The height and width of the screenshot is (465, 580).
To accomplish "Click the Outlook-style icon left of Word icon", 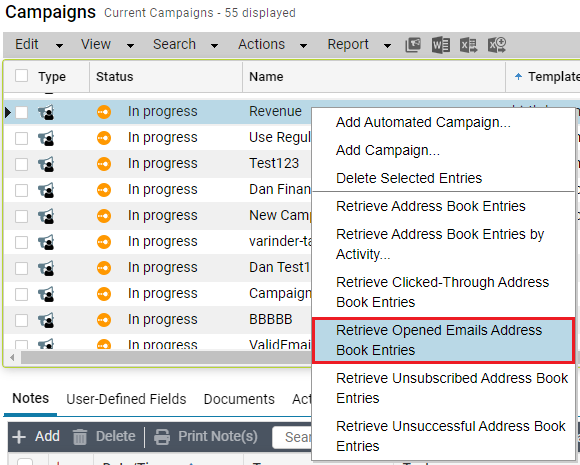I will pos(413,45).
